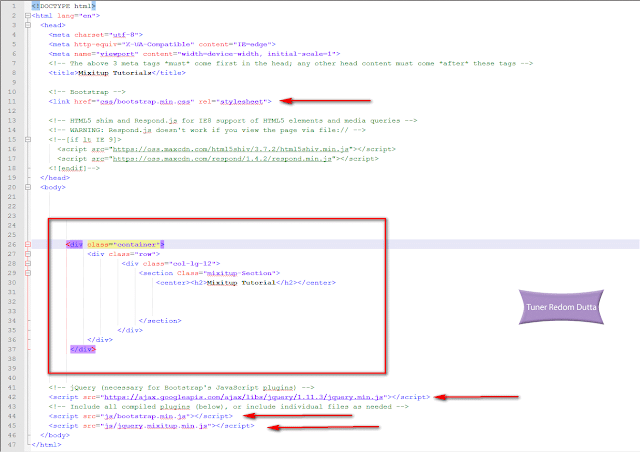
Task: Click the div class="col-lg-12" line
Action: tap(171, 263)
